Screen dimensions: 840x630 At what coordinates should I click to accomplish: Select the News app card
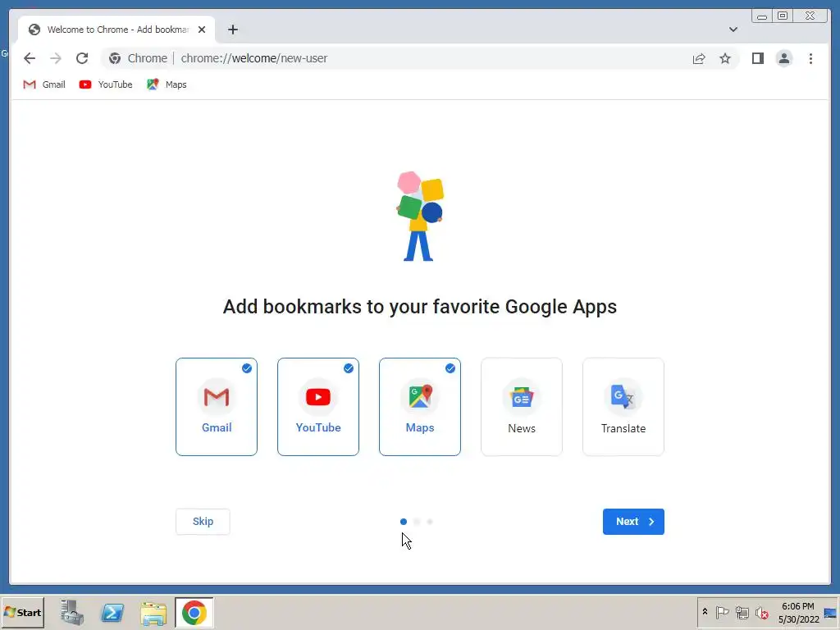click(x=522, y=407)
